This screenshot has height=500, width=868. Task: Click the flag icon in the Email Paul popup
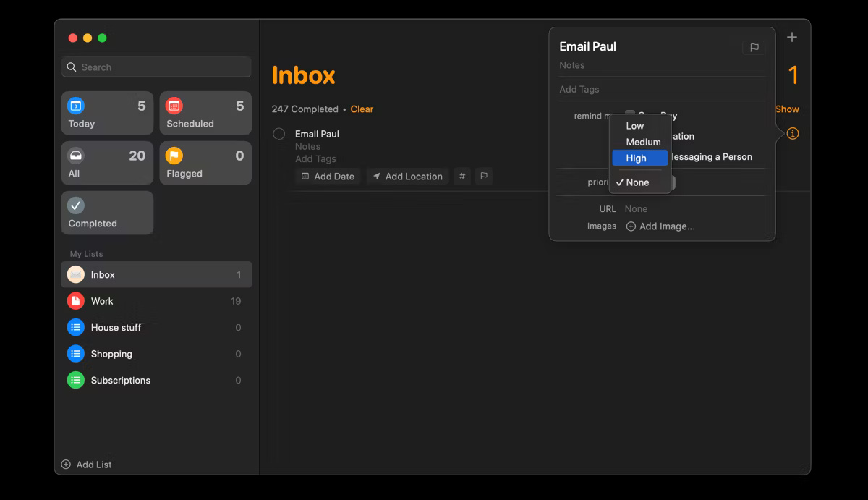point(754,48)
